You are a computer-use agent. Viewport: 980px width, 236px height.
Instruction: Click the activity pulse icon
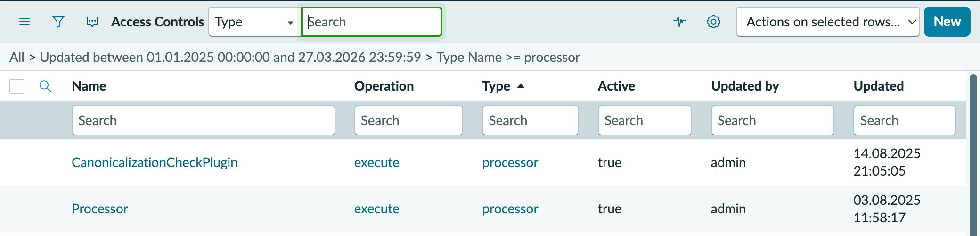point(679,22)
